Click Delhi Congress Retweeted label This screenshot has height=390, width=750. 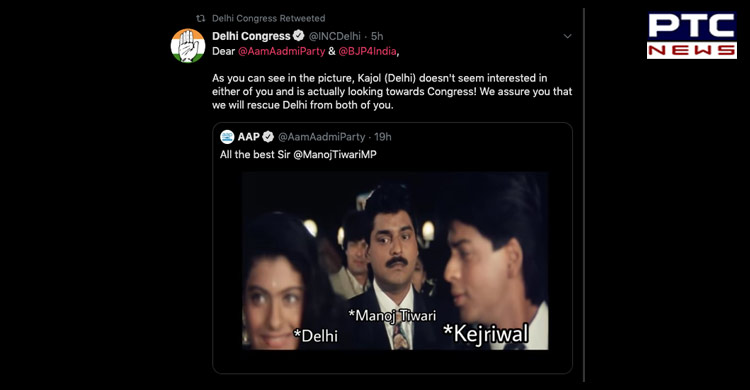pyautogui.click(x=268, y=18)
